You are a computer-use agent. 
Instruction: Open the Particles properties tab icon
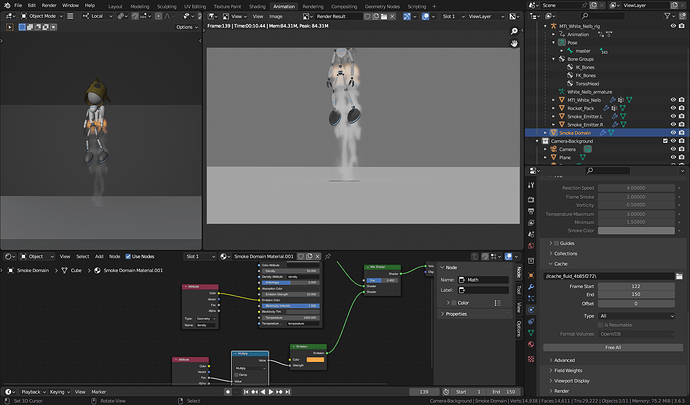(x=531, y=298)
